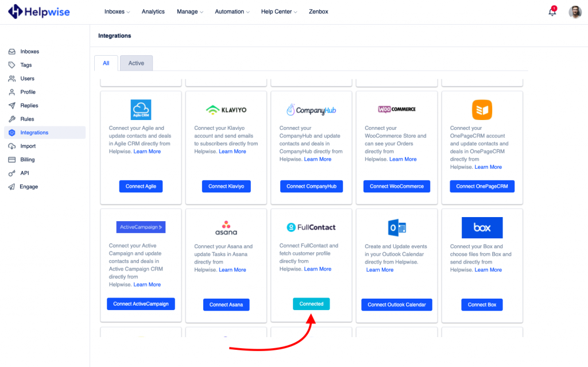Open the user avatar menu
The image size is (588, 367).
click(575, 11)
